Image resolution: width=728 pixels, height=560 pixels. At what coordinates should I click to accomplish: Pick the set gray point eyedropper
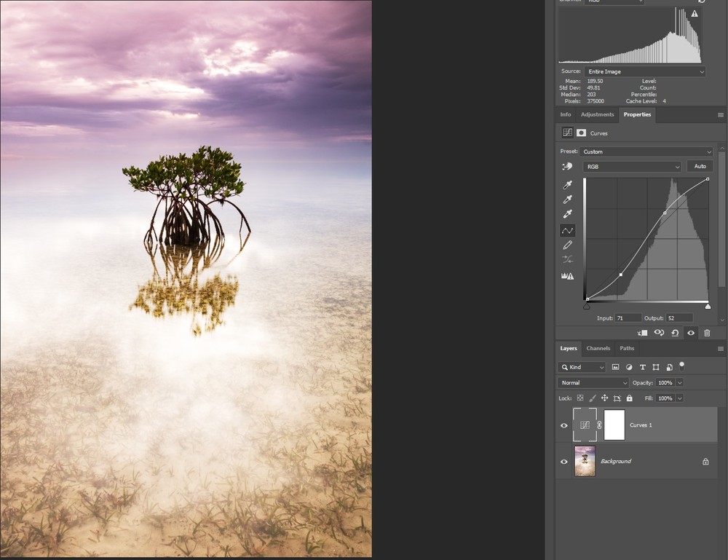coord(567,200)
